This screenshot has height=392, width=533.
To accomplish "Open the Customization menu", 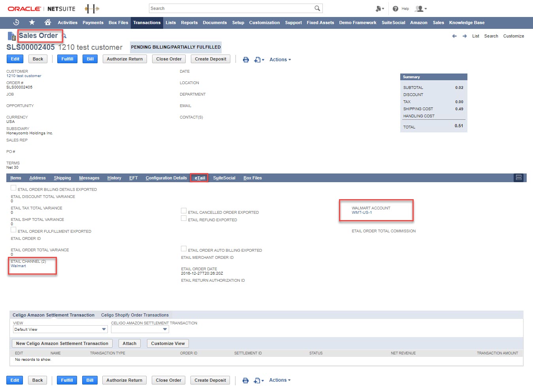I will [x=264, y=23].
